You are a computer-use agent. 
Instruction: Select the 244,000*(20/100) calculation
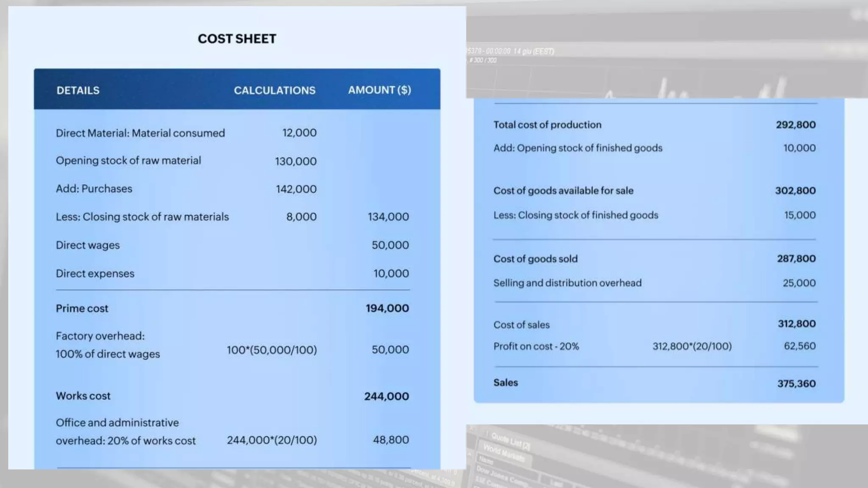pos(272,440)
